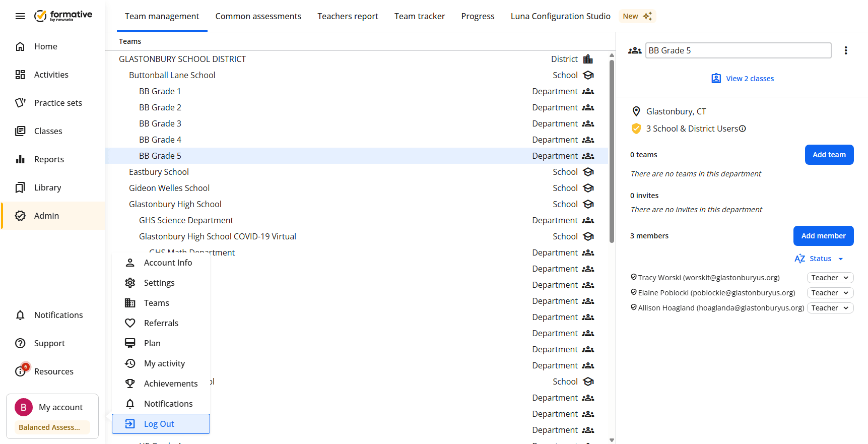
Task: Click the Classes stacked-pages icon
Action: pos(20,131)
